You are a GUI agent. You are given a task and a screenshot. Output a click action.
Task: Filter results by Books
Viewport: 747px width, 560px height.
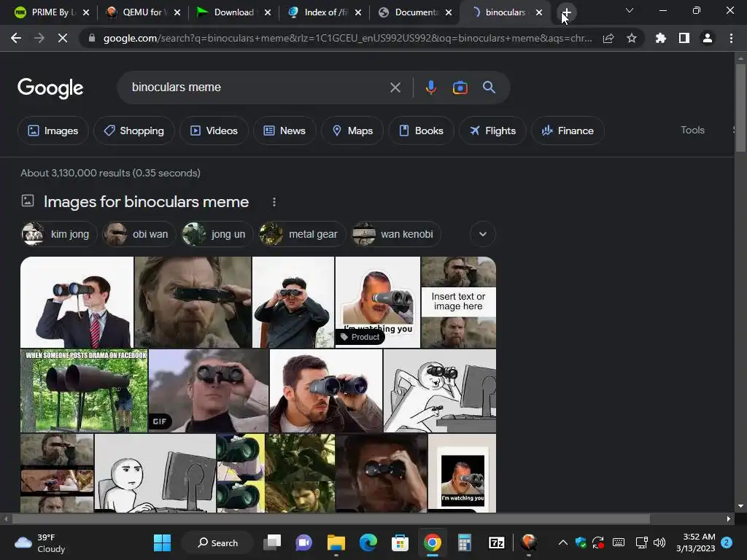point(421,131)
